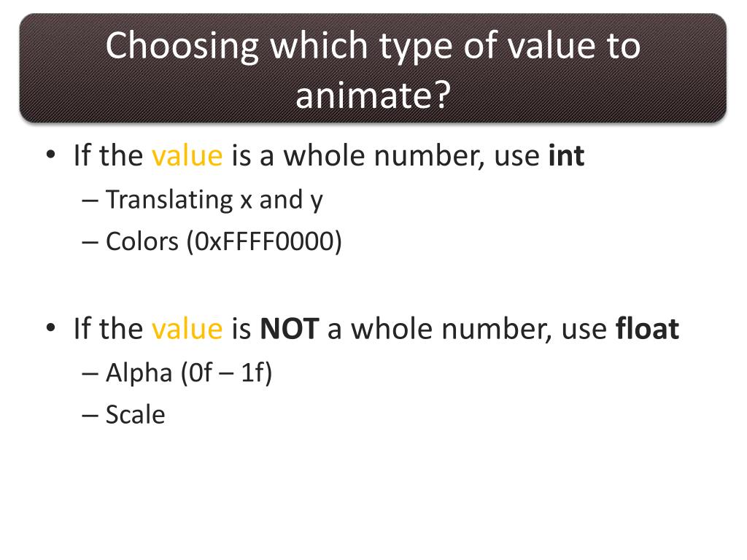747x560 pixels.
Task: Click the word 'animate?' in the title
Action: tap(373, 96)
